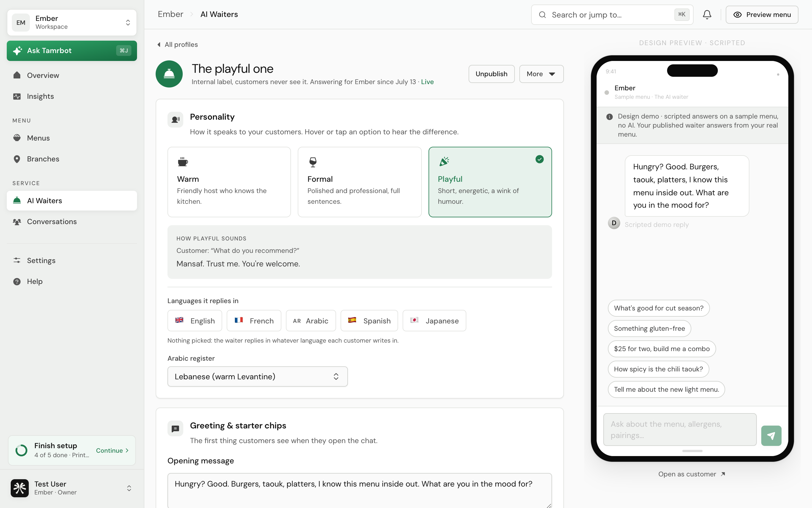Go back to All profiles

[x=178, y=45]
